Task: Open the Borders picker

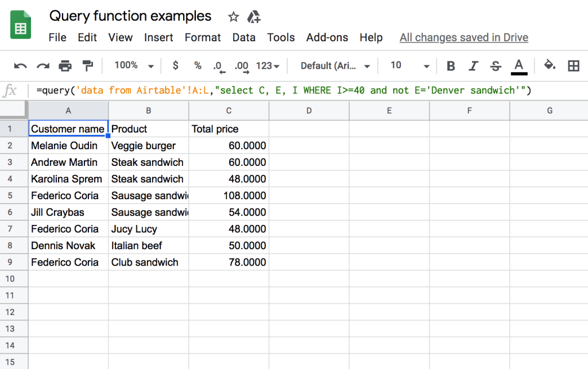Action: tap(574, 65)
